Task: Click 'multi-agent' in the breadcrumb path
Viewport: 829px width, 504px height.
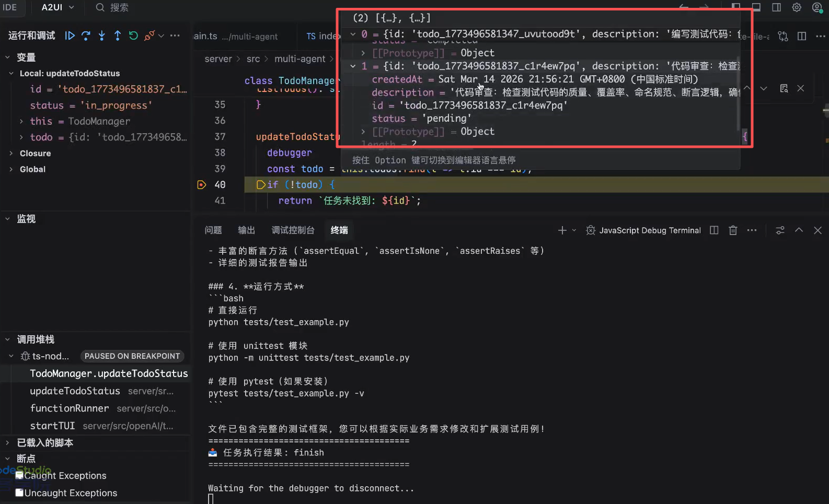Action: click(x=300, y=59)
